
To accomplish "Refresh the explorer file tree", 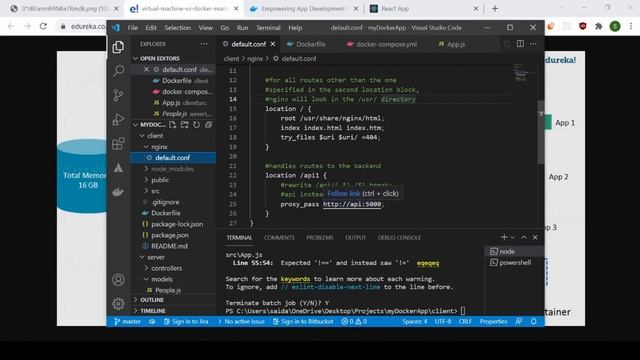I will (x=196, y=124).
